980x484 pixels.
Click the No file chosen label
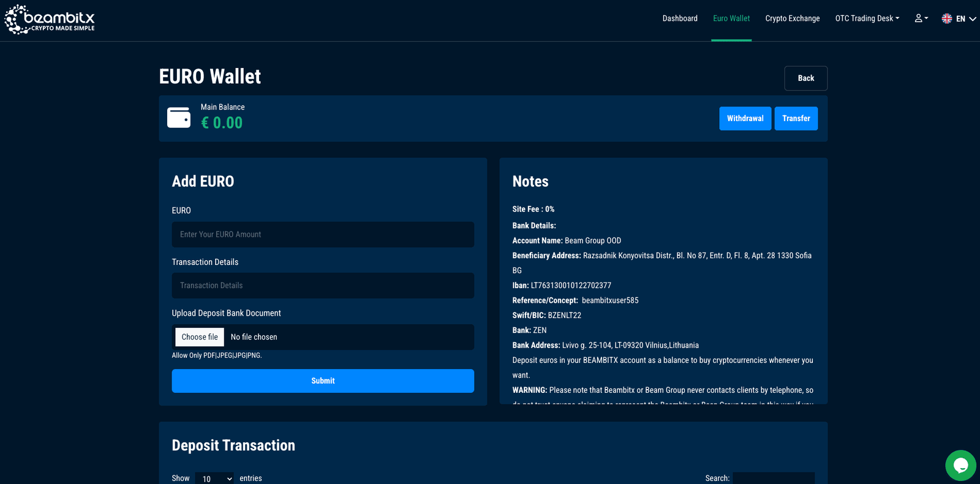tap(254, 337)
